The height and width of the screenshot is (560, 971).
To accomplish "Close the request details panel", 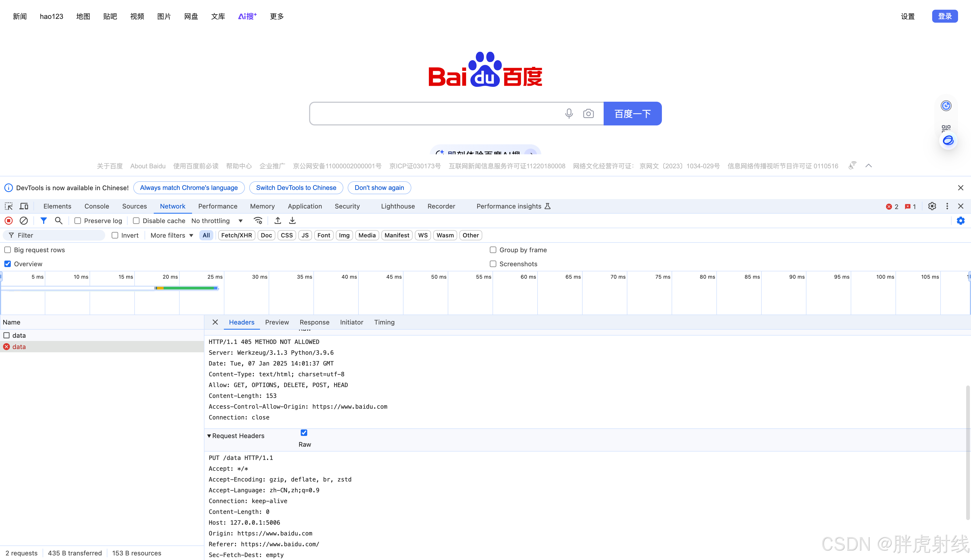I will (x=215, y=322).
